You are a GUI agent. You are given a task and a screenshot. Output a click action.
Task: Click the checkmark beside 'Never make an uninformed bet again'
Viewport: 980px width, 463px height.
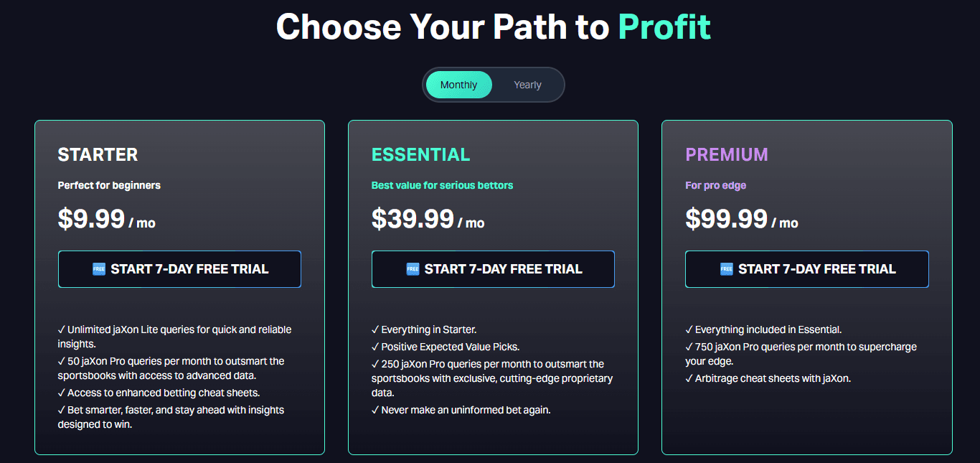click(375, 409)
